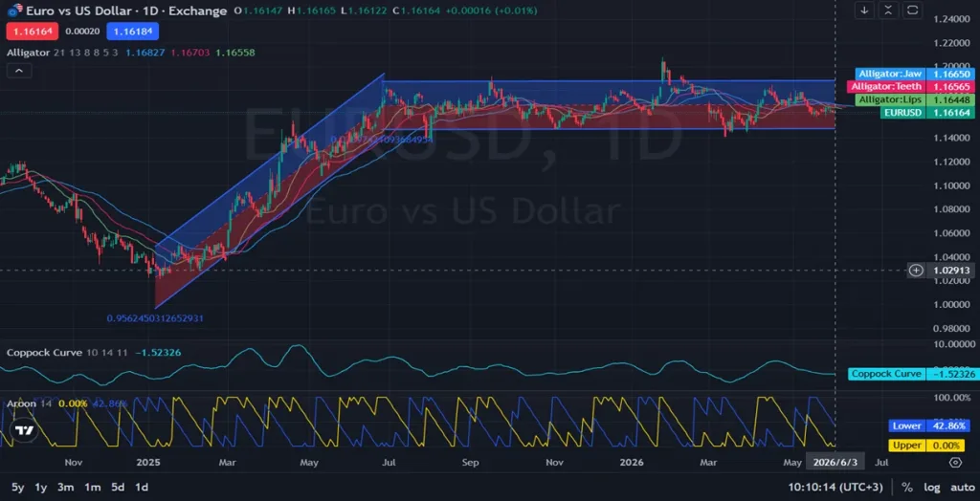Click the blue buy price 1.16184 button

[132, 32]
